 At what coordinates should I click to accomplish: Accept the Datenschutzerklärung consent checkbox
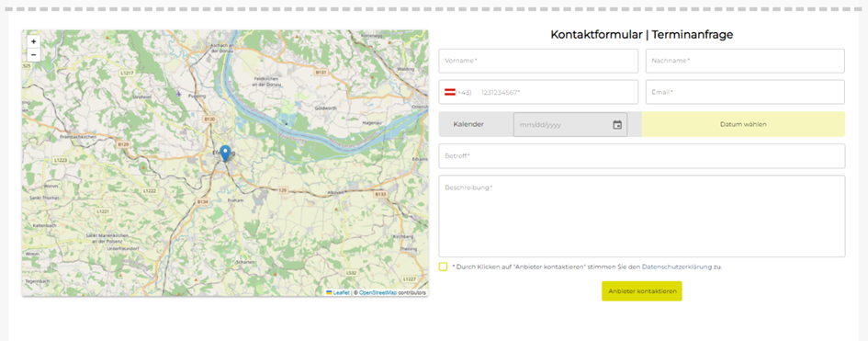(443, 267)
